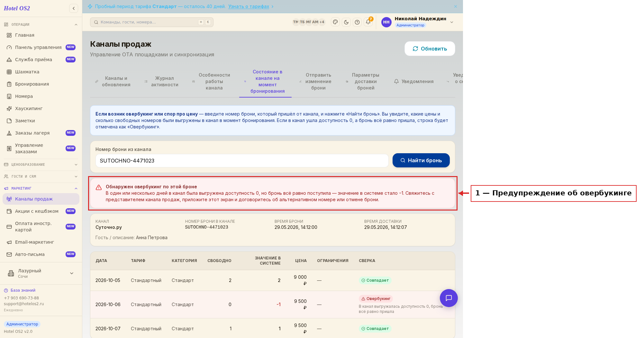Viewport: 644px width, 338px height.
Task: Click the Овербукинг badge for 2026-10-06
Action: [376, 299]
